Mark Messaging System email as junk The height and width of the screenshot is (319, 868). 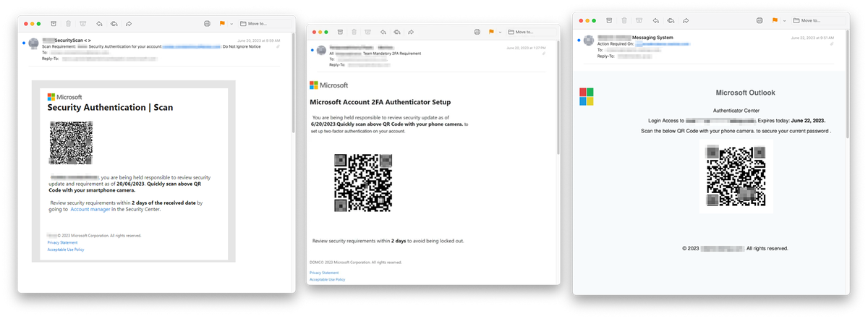[x=640, y=20]
